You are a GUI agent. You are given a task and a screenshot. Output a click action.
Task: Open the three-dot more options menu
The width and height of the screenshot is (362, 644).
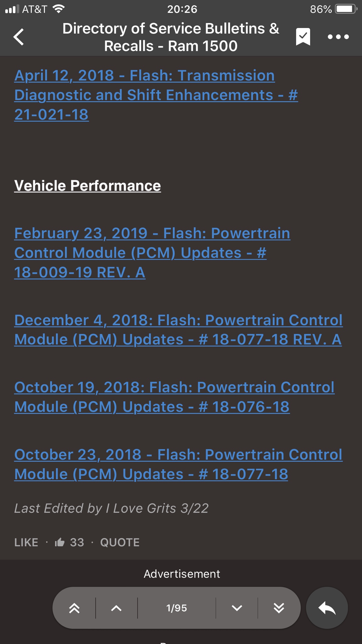coord(338,37)
